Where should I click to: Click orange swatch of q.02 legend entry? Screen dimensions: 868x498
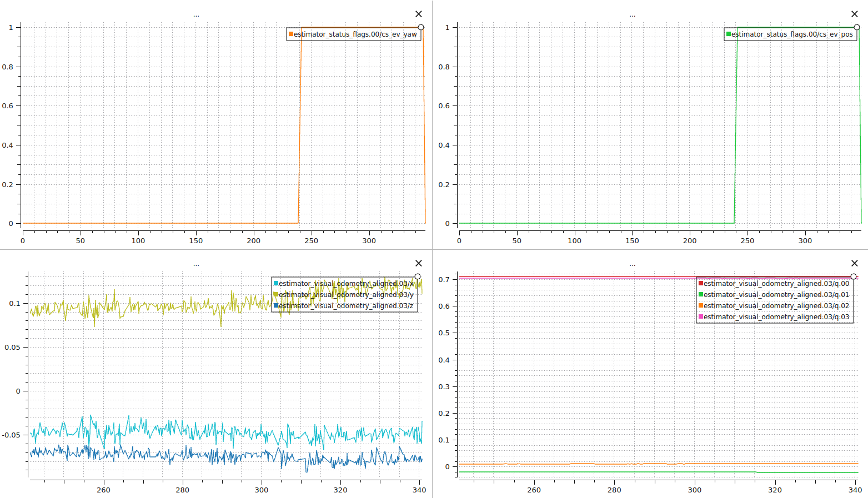701,306
